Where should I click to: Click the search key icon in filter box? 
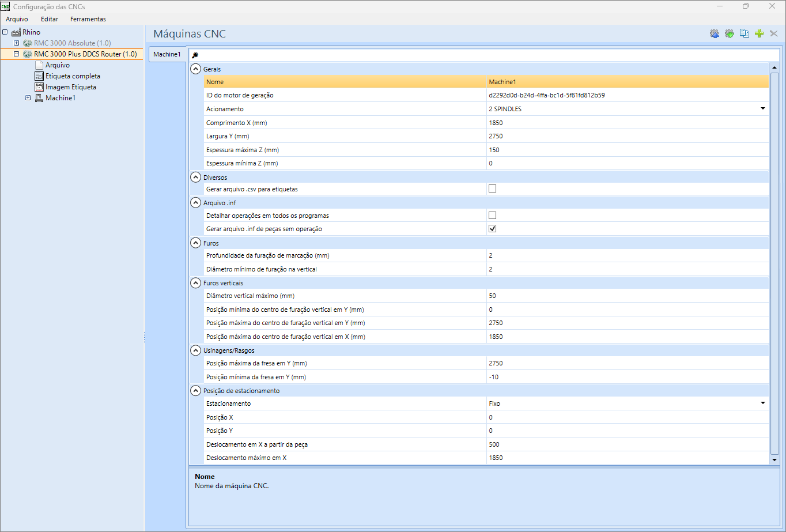(x=195, y=55)
